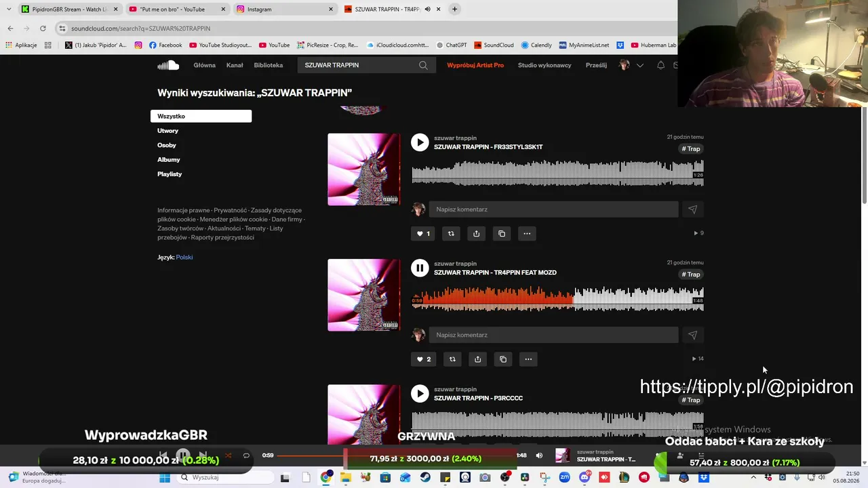The image size is (868, 488).
Task: Open the tab search dropdown arrow
Action: point(9,9)
